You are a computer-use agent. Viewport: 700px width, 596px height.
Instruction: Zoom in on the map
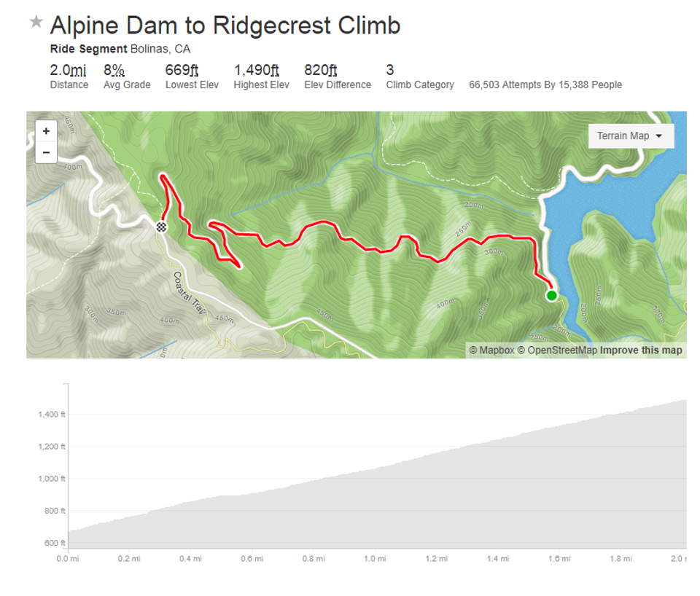point(46,131)
